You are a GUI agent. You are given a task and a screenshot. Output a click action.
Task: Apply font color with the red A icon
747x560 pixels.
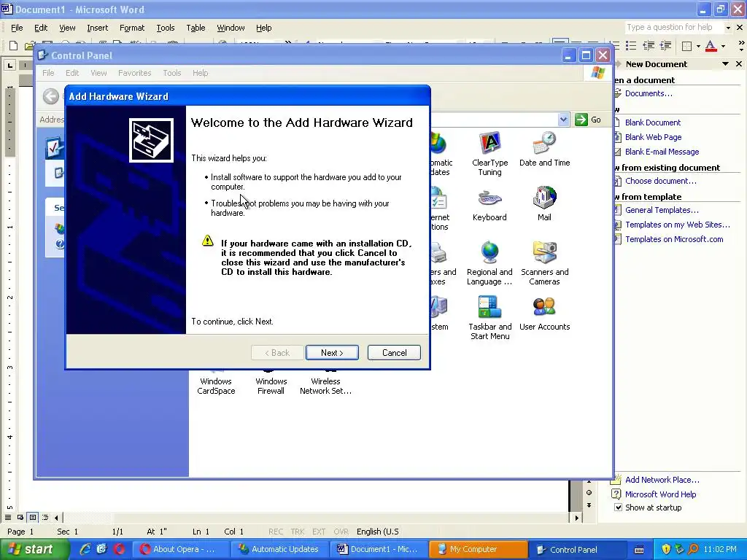(711, 46)
